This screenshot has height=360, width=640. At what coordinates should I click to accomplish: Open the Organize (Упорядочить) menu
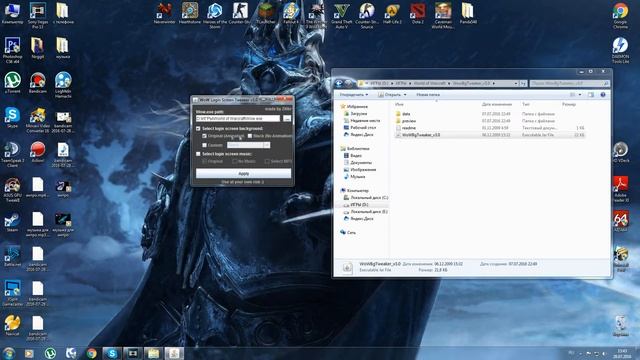[x=354, y=95]
